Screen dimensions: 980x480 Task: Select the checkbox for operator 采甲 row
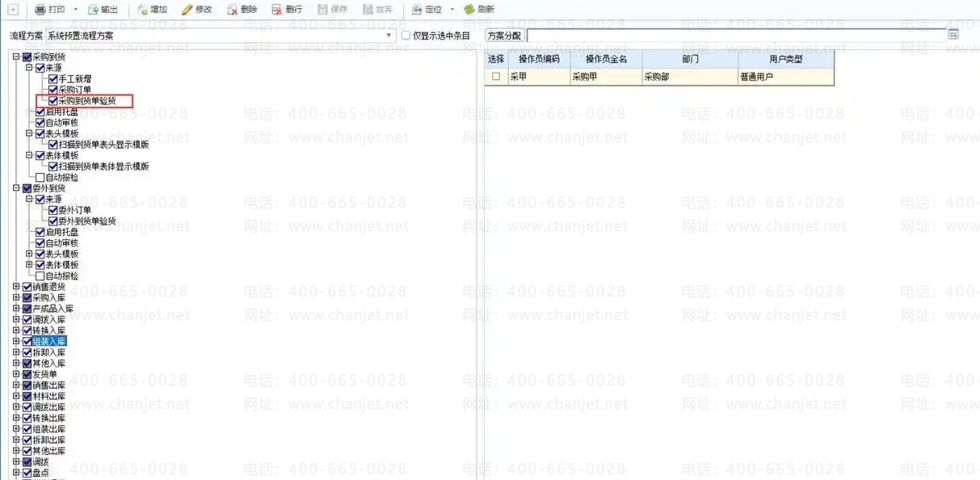[x=496, y=77]
